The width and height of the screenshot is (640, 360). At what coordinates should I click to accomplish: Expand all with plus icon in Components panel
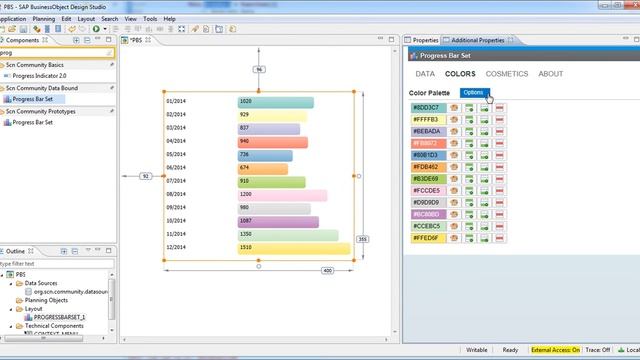pyautogui.click(x=76, y=40)
